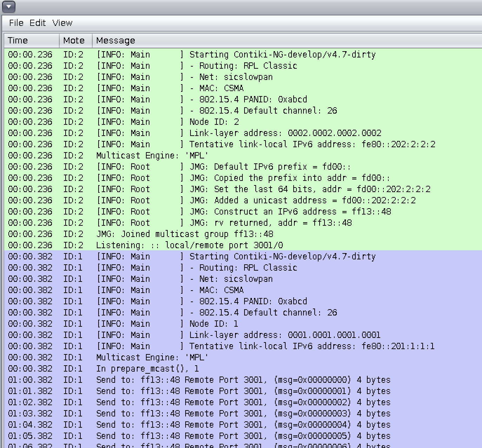The width and height of the screenshot is (482, 448).
Task: Select the ID:1 'Net: sicslowpan' log line
Action: (x=243, y=279)
